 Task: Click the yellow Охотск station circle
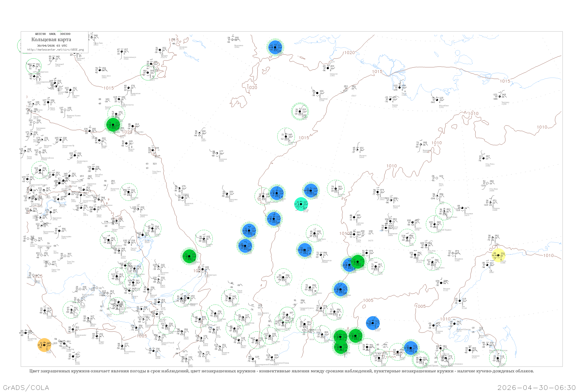coord(498,255)
